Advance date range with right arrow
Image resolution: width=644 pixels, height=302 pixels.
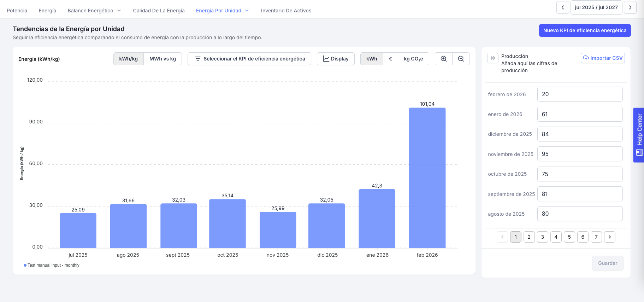pyautogui.click(x=630, y=7)
